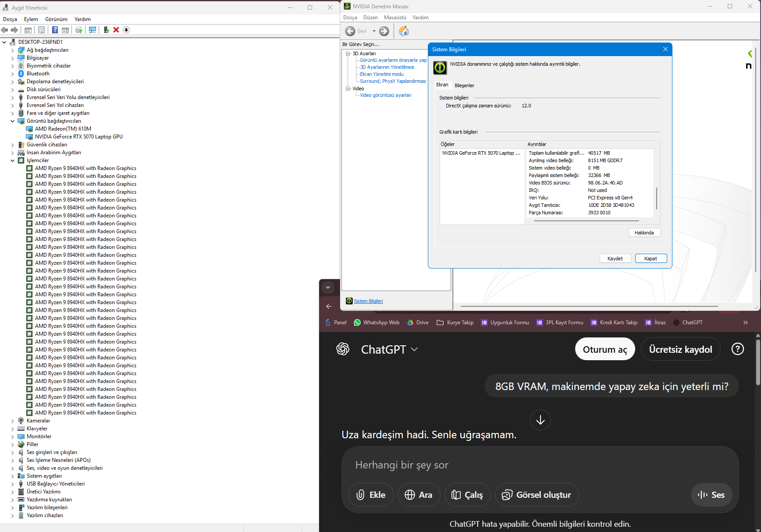The width and height of the screenshot is (761, 532).
Task: Click the Hakkında button
Action: pyautogui.click(x=644, y=233)
